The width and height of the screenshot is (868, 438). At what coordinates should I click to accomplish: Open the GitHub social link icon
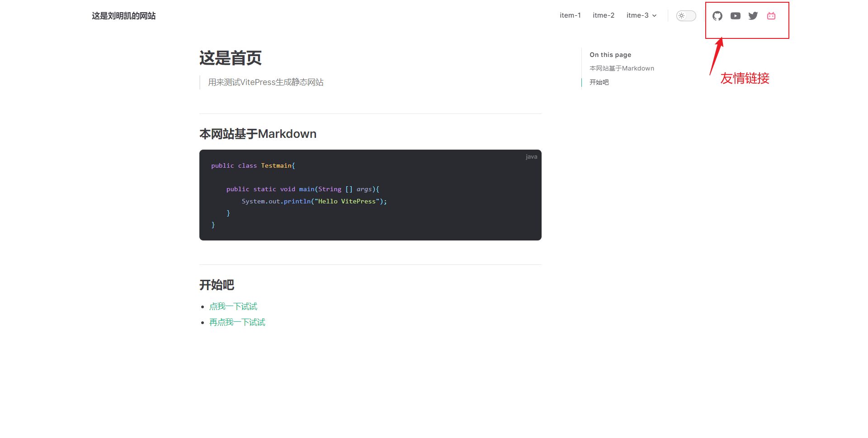pos(717,16)
